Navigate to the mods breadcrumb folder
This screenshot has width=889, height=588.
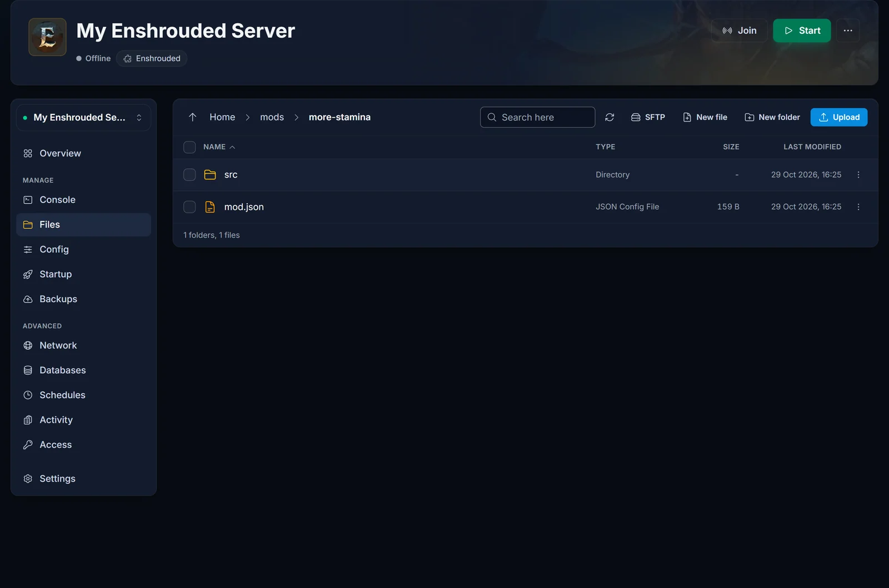click(x=272, y=117)
